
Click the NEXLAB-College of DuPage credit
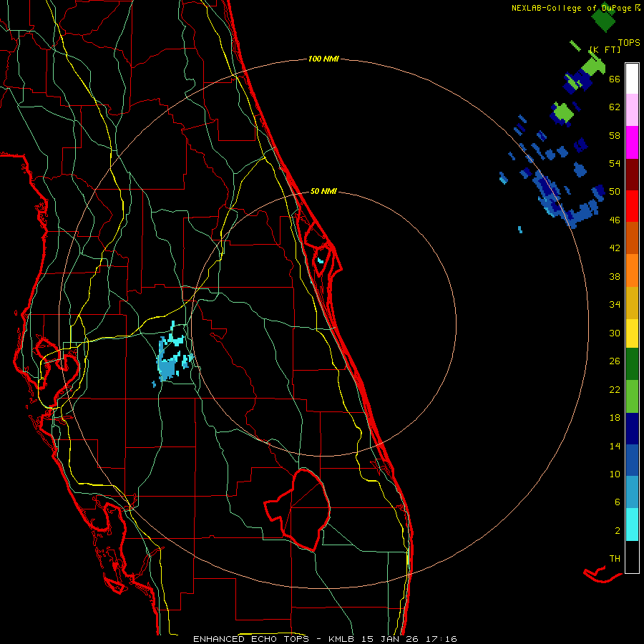tap(575, 8)
